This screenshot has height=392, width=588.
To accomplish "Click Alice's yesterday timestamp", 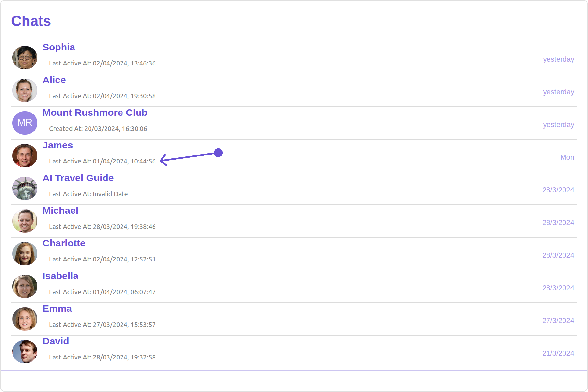I will point(558,92).
